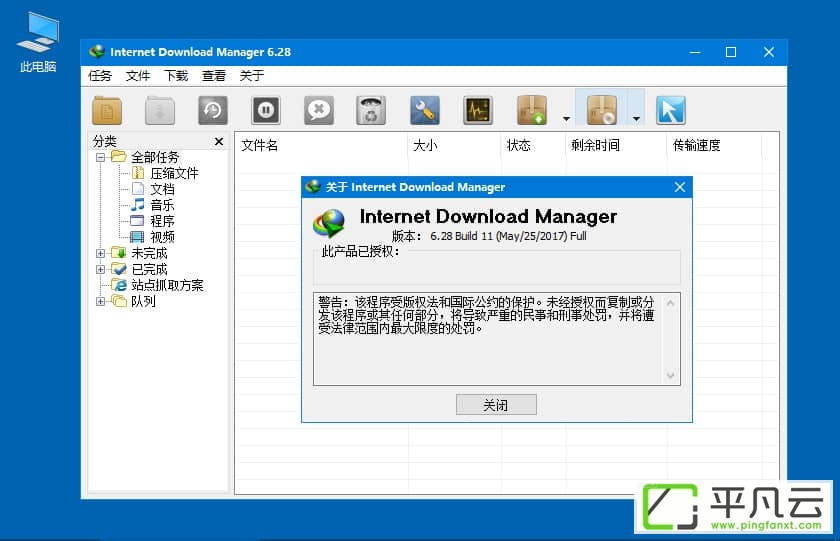
Task: Click the stop queue box icon
Action: click(x=602, y=110)
